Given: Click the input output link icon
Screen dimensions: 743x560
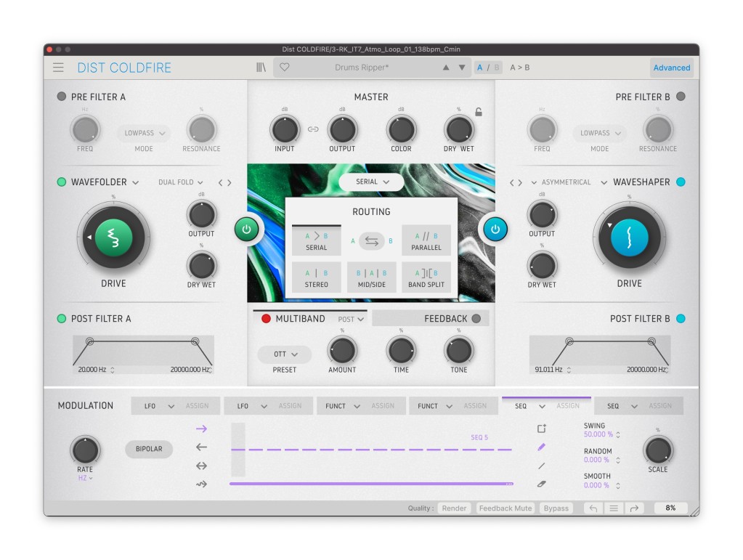Looking at the screenshot, I should 313,129.
